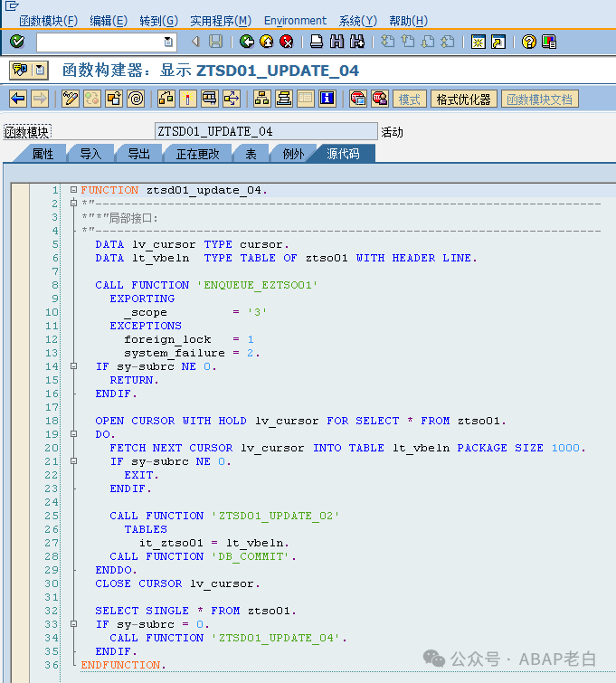The height and width of the screenshot is (683, 616).
Task: Switch to the 表 tab
Action: [x=251, y=154]
